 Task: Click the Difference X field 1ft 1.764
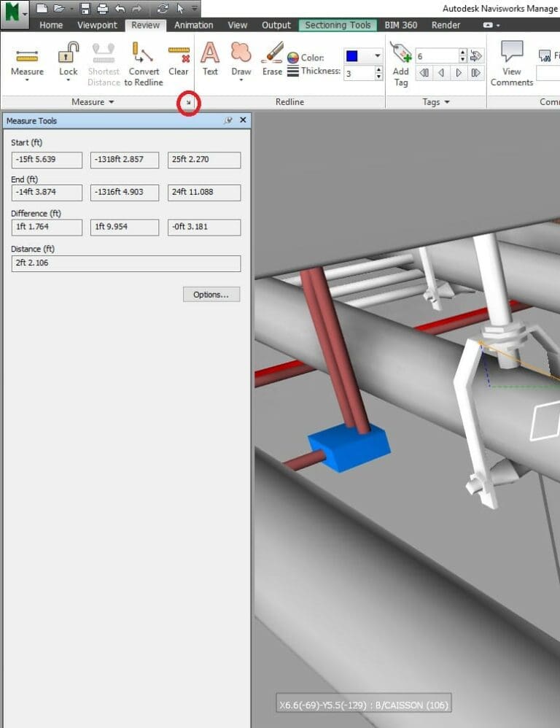click(47, 228)
